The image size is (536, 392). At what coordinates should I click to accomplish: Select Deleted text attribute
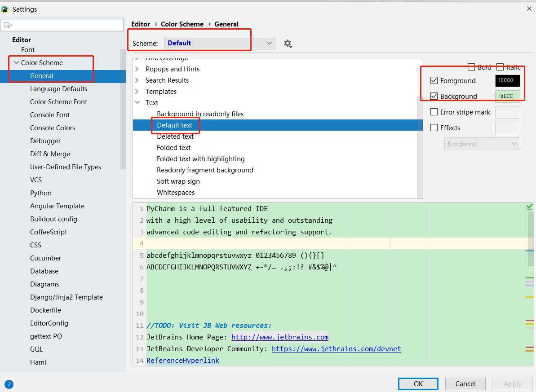tap(175, 137)
